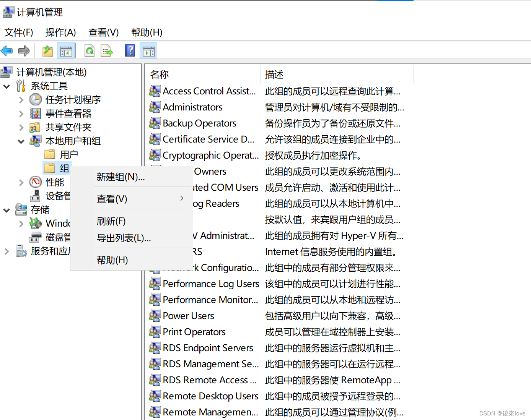This screenshot has width=531, height=420.
Task: Select the Performance Log Users group icon
Action: (x=155, y=284)
